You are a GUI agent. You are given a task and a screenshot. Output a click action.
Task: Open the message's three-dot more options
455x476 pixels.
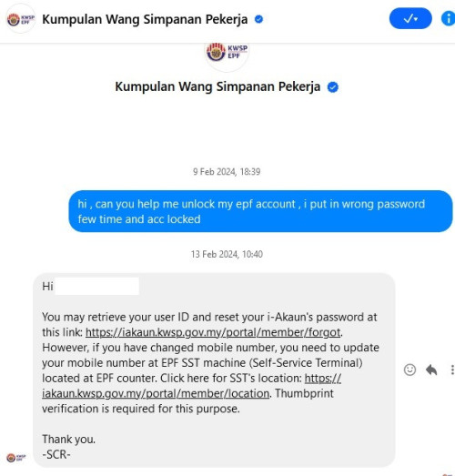(452, 370)
